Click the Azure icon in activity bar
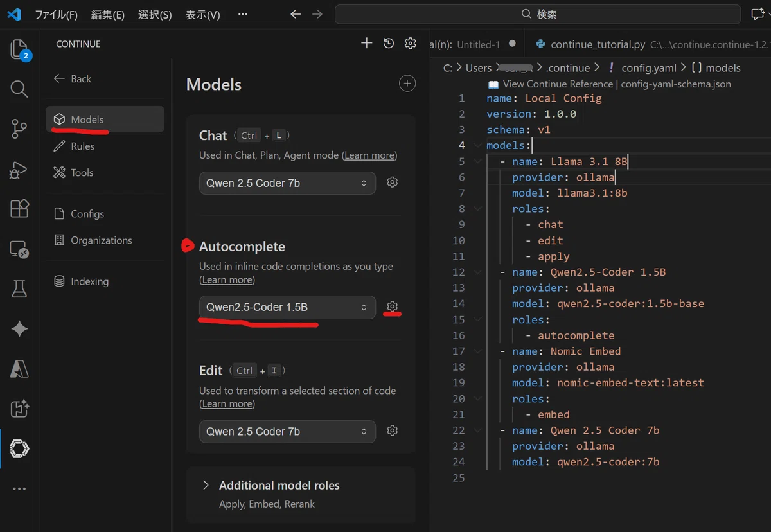This screenshot has width=771, height=532. 19,369
